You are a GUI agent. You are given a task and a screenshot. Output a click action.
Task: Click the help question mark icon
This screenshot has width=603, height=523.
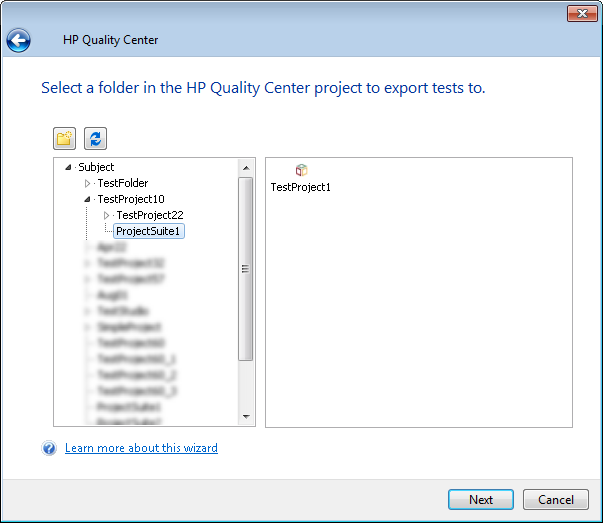(49, 448)
